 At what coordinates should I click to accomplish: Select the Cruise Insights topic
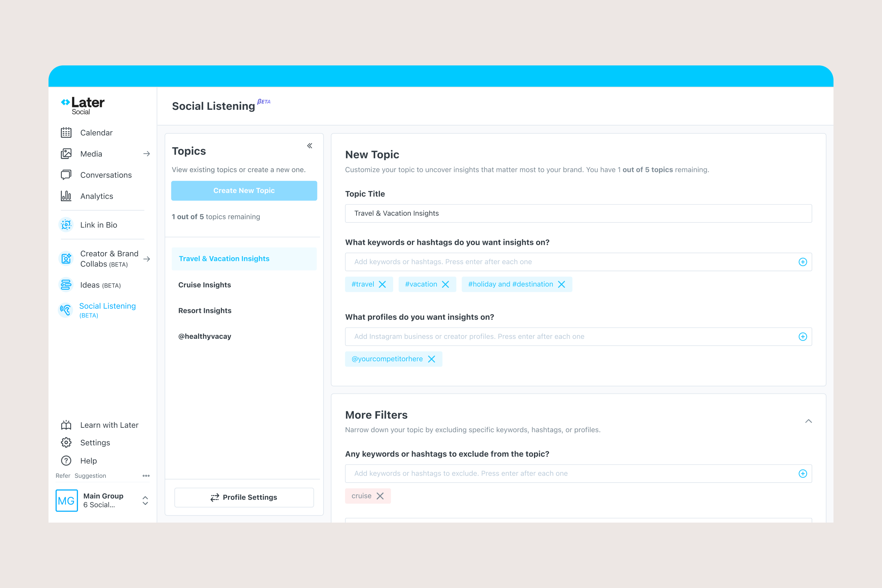point(204,284)
